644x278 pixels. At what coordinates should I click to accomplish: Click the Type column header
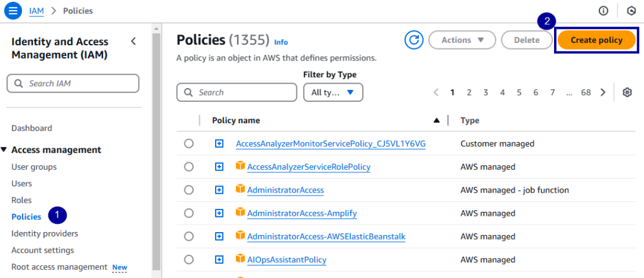pos(470,120)
